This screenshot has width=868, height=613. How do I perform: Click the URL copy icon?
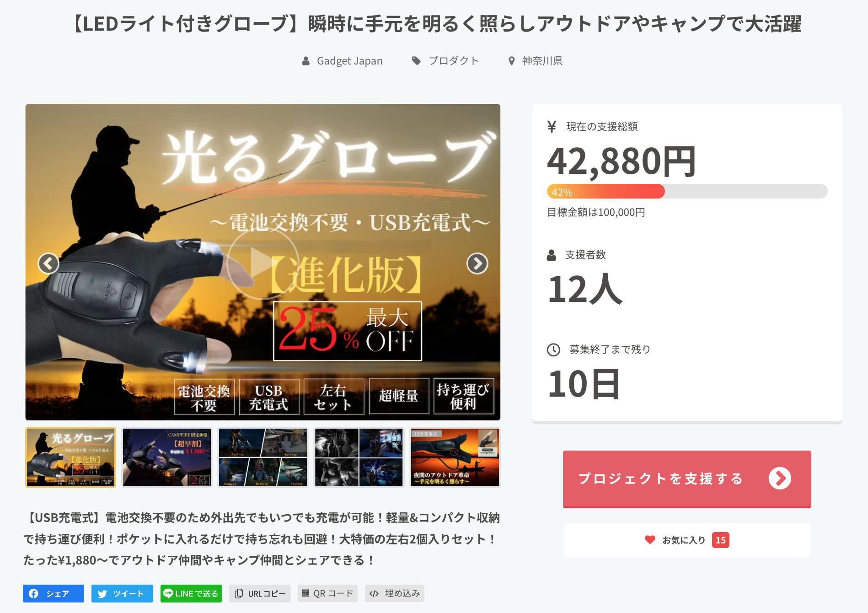(239, 594)
